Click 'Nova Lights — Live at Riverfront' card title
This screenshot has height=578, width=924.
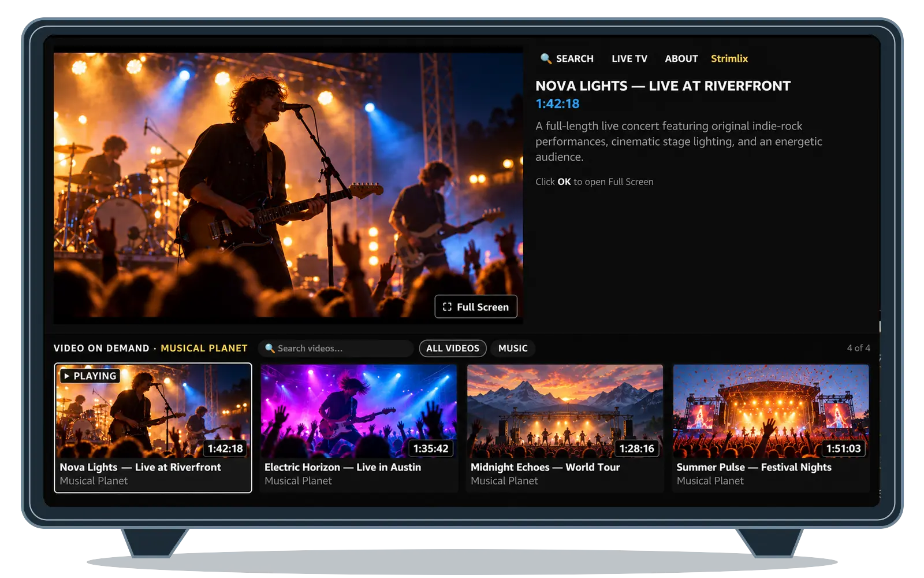pos(140,467)
